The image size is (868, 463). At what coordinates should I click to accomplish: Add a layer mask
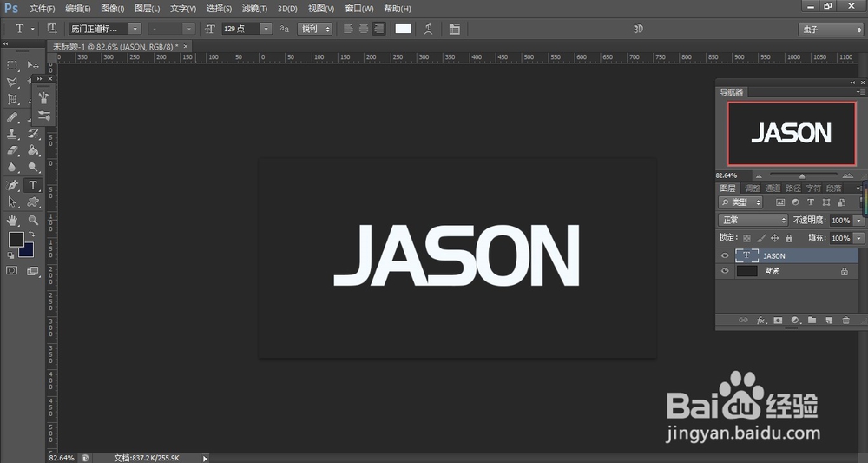(778, 321)
